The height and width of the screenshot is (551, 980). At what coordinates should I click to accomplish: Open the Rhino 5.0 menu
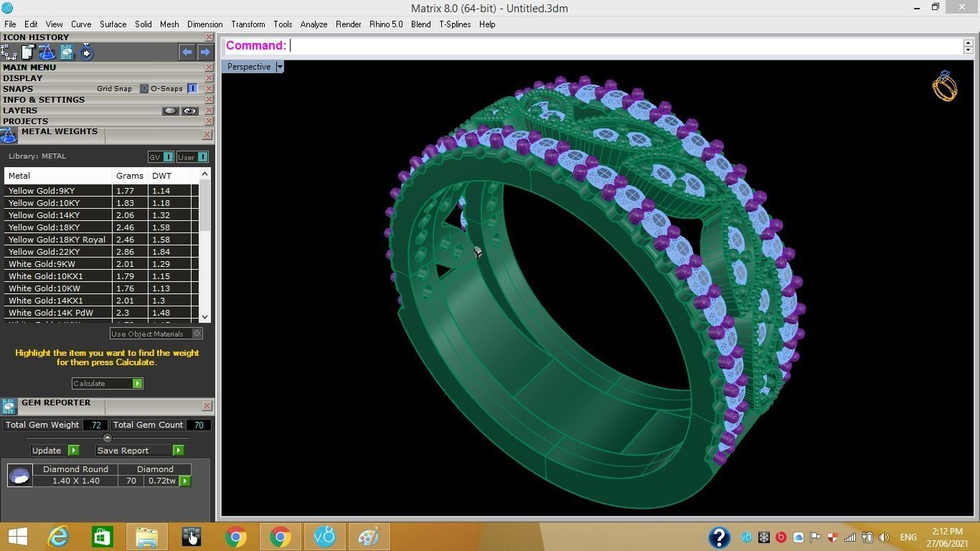386,24
